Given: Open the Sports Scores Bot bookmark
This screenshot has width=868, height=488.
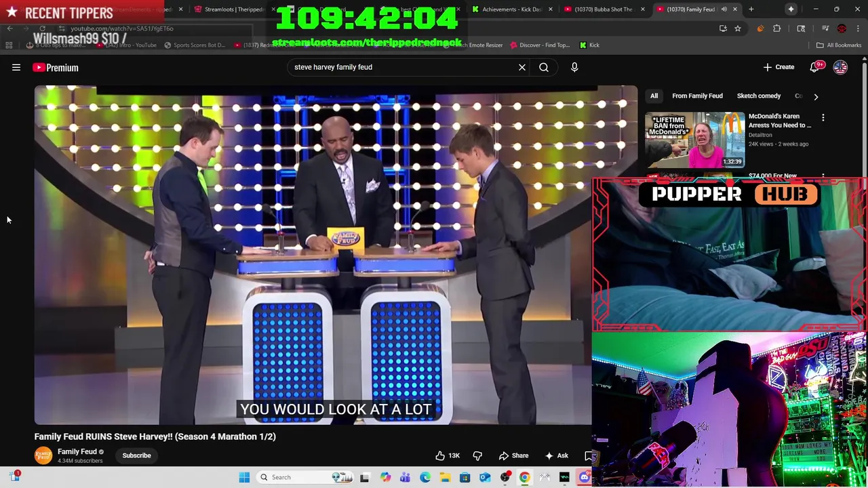Looking at the screenshot, I should 194,45.
